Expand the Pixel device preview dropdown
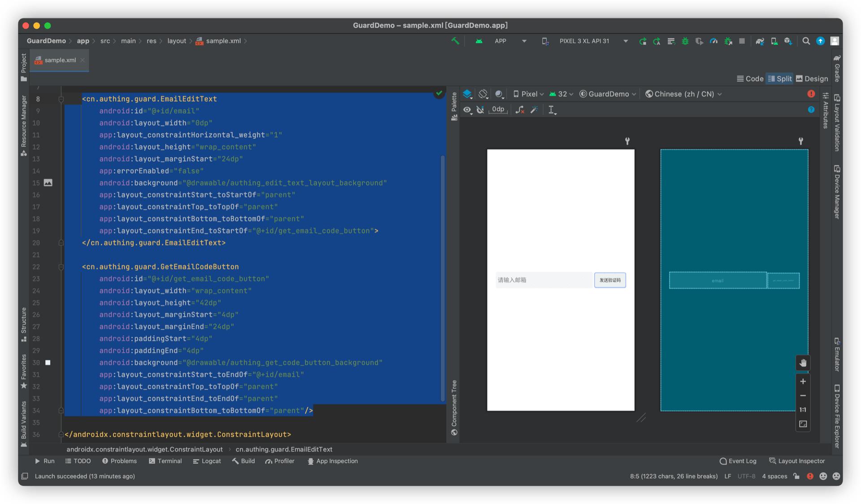Screen dimensions: 861x504 click(529, 94)
